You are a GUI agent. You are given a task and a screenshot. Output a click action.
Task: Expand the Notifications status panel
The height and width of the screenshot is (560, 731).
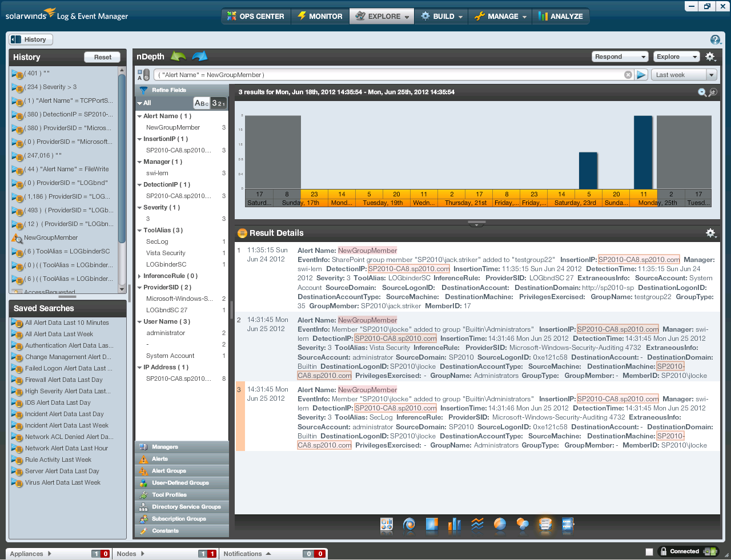click(268, 554)
